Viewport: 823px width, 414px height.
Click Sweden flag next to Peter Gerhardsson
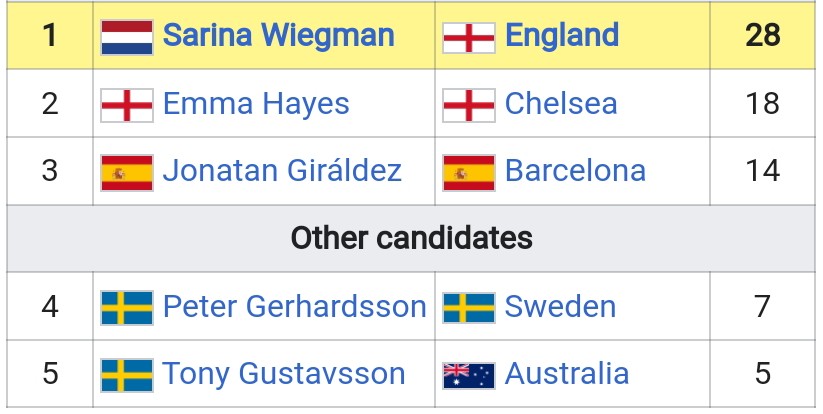127,307
